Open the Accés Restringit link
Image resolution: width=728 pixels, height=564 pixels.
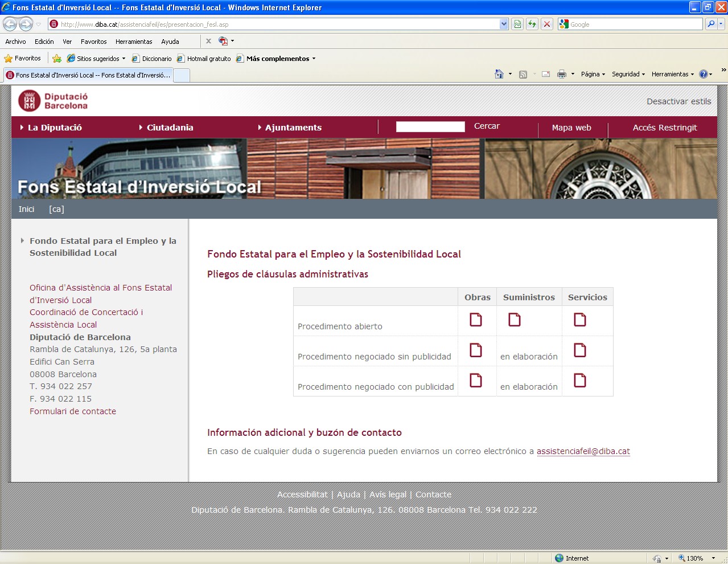click(x=665, y=128)
